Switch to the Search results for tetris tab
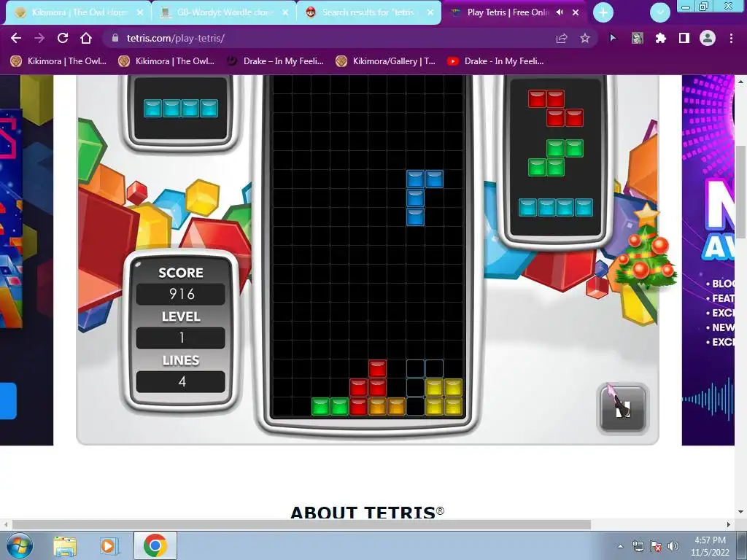Image resolution: width=747 pixels, height=560 pixels. pos(369,13)
